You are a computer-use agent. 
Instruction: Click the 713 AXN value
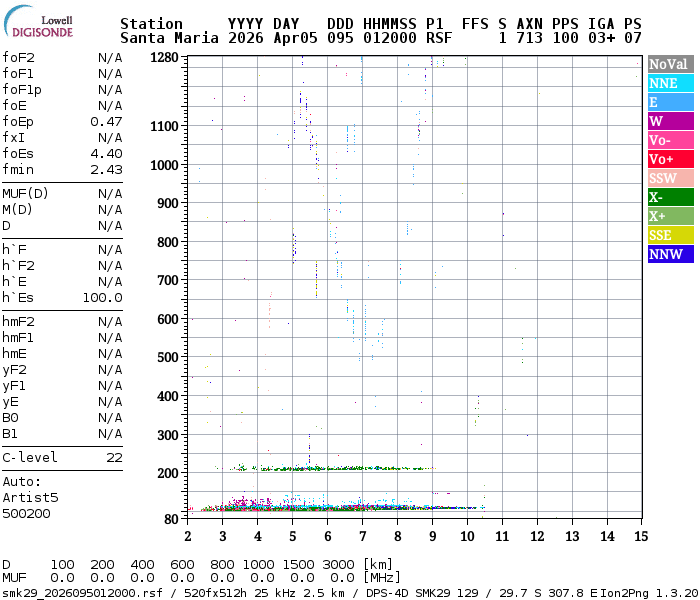tap(529, 38)
